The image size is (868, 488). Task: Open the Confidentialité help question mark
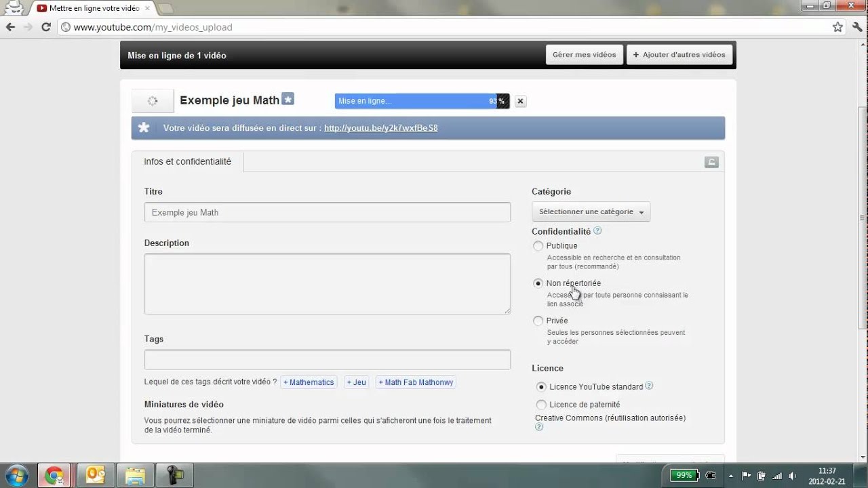pos(597,230)
